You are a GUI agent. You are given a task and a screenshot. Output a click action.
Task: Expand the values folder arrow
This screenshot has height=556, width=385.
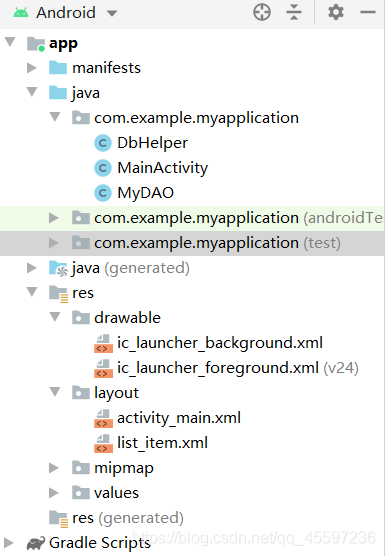[54, 493]
